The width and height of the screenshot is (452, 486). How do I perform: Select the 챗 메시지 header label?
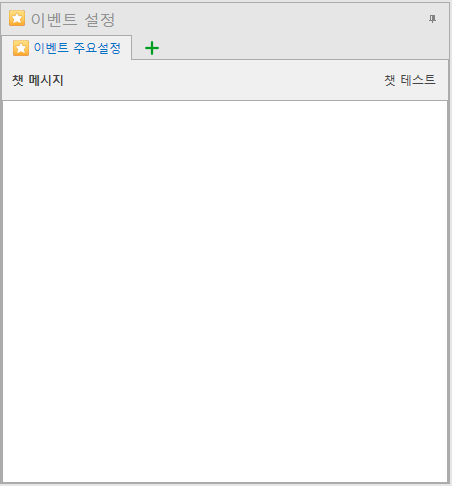[x=38, y=80]
